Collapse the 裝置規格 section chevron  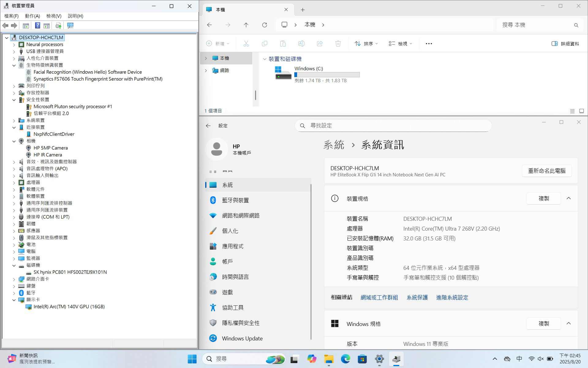pyautogui.click(x=568, y=198)
